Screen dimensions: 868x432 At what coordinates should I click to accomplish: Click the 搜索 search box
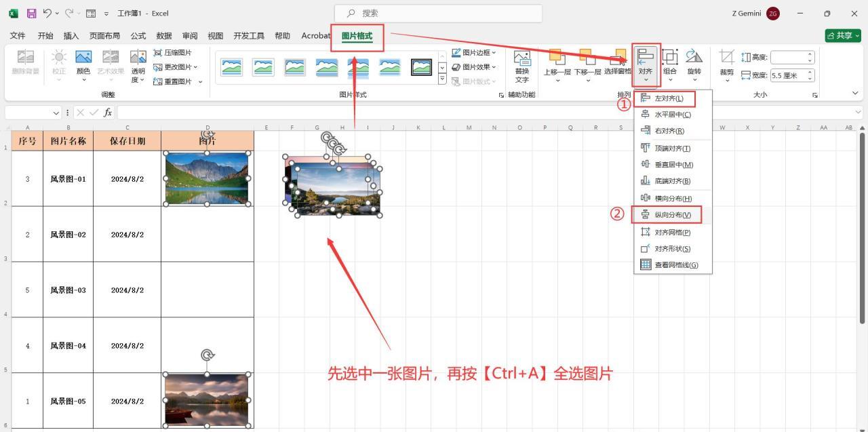pos(438,14)
